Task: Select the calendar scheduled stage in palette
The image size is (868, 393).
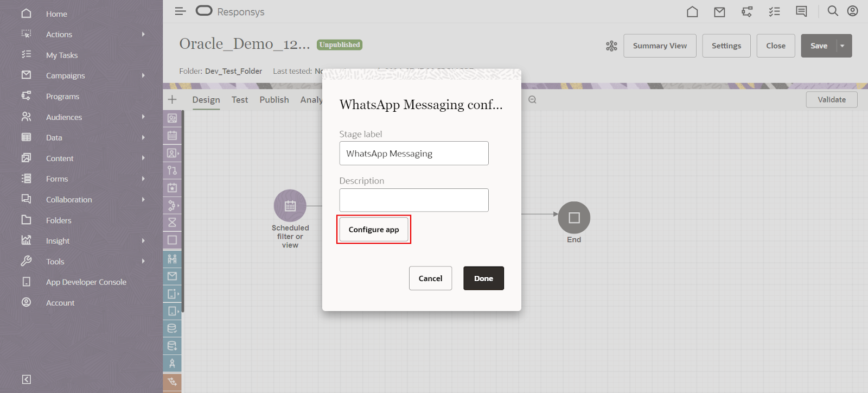Action: pyautogui.click(x=172, y=136)
